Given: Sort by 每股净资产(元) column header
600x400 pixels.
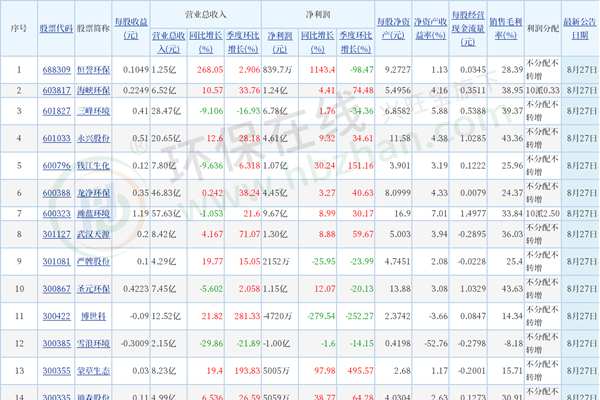Looking at the screenshot, I should (x=393, y=29).
